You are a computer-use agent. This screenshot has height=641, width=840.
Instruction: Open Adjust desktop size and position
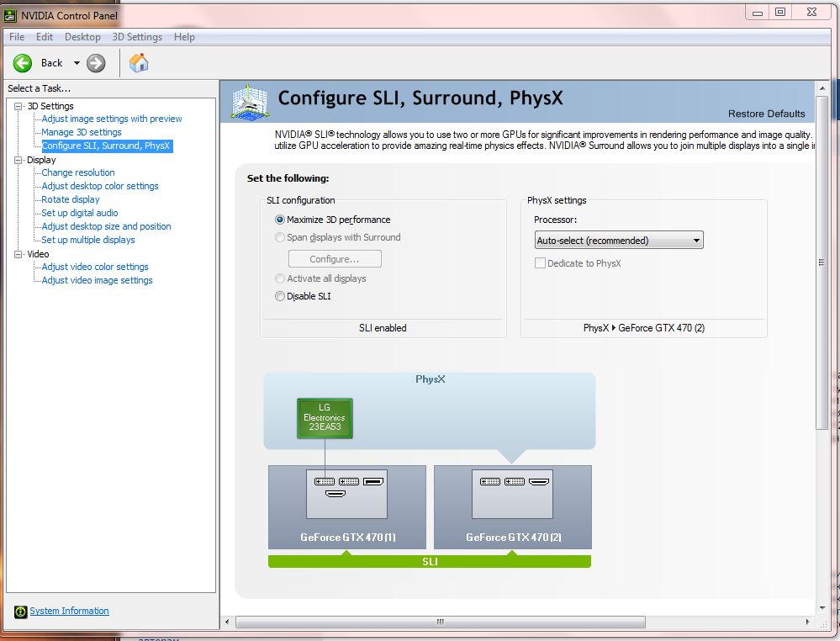coord(106,226)
